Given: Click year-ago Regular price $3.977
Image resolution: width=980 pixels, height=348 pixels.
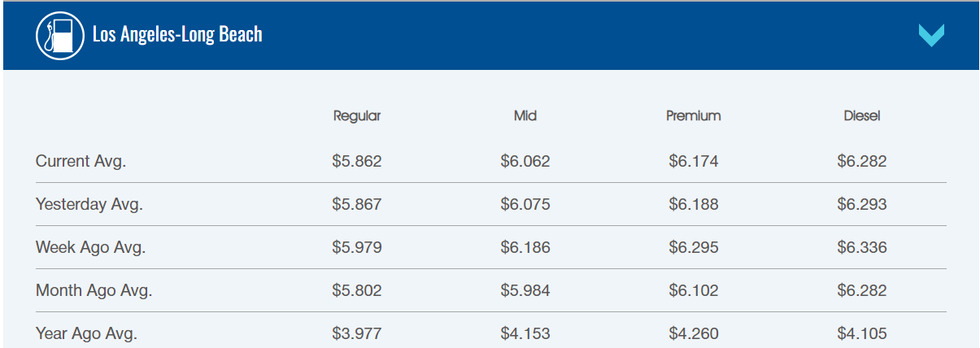Looking at the screenshot, I should coord(357,333).
